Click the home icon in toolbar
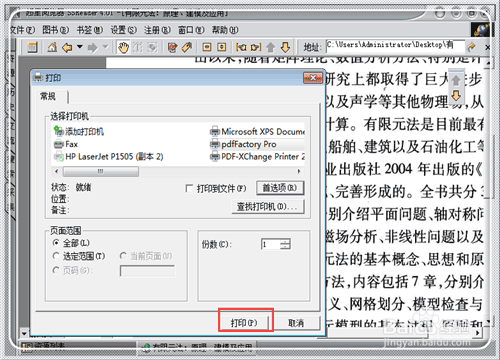The width and height of the screenshot is (500, 360). point(52,48)
